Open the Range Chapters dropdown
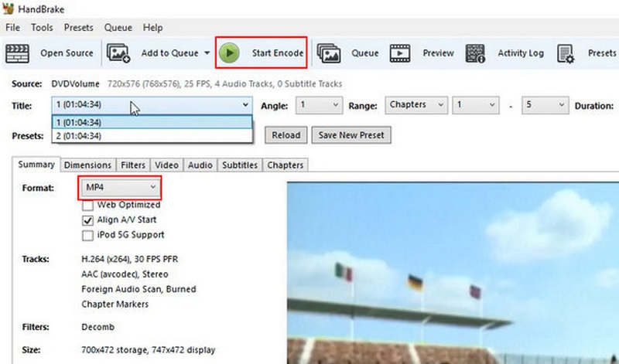Image resolution: width=619 pixels, height=364 pixels. pyautogui.click(x=416, y=105)
